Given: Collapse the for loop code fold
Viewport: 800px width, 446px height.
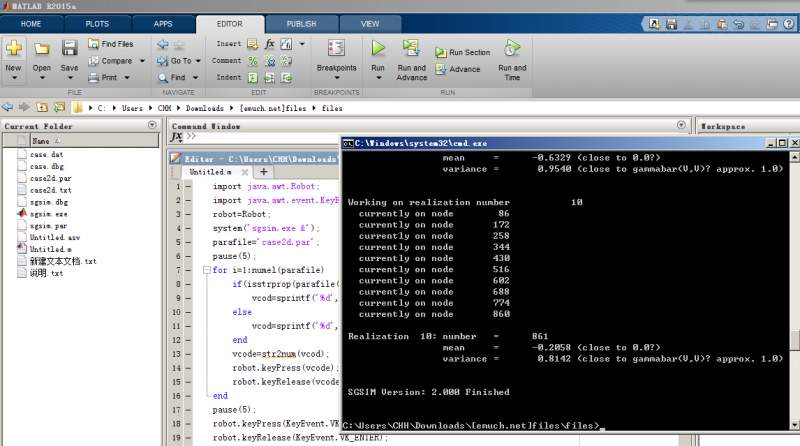Looking at the screenshot, I should (206, 270).
